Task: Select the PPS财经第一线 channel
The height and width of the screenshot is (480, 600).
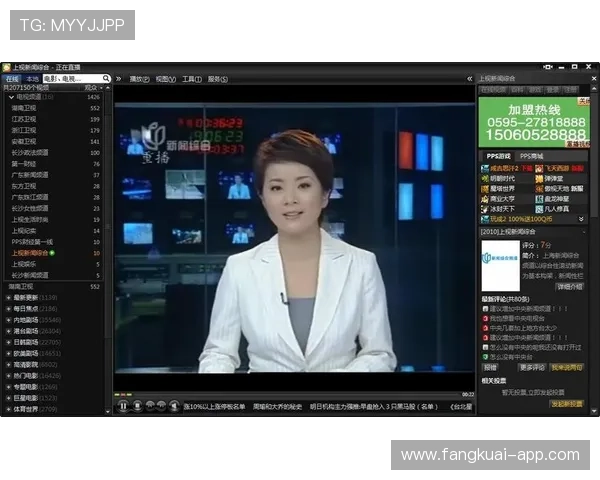Action: click(x=54, y=242)
